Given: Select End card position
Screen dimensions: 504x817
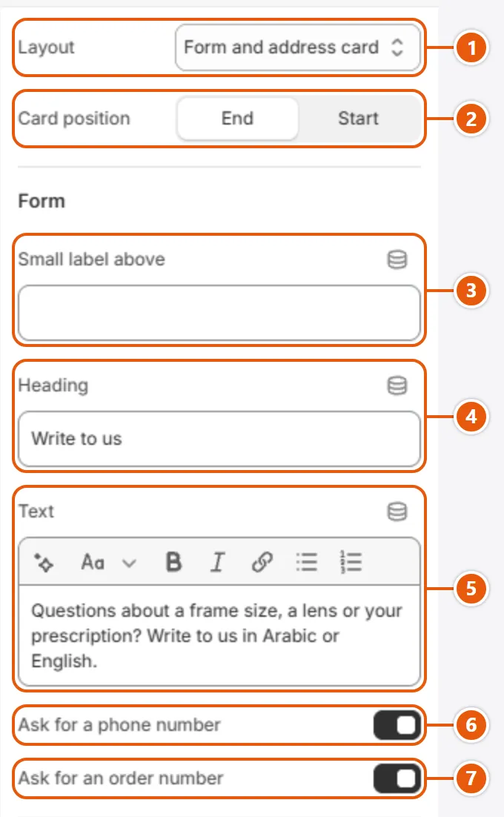Looking at the screenshot, I should (237, 119).
